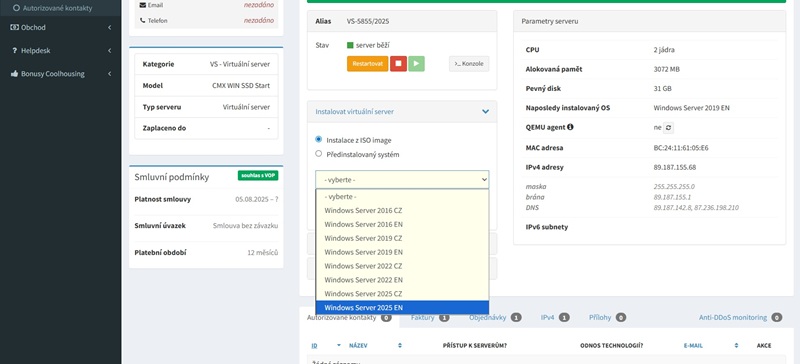This screenshot has width=800, height=364.
Task: Open the Konzole console button
Action: (x=469, y=64)
